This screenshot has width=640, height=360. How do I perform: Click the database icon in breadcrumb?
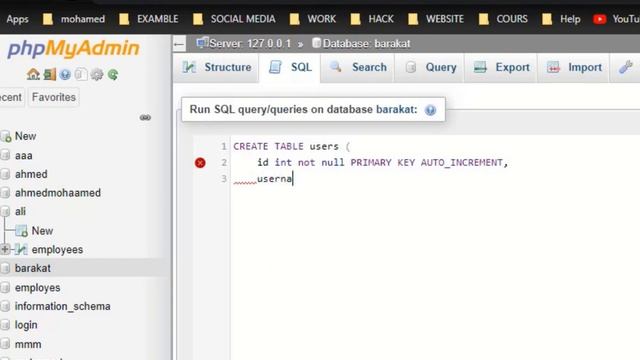316,43
